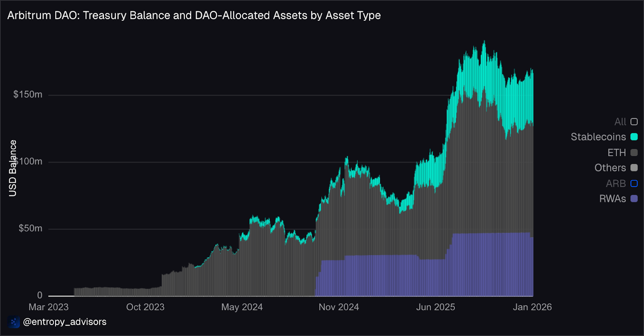Click the Jan 2026 axis label

(x=532, y=307)
